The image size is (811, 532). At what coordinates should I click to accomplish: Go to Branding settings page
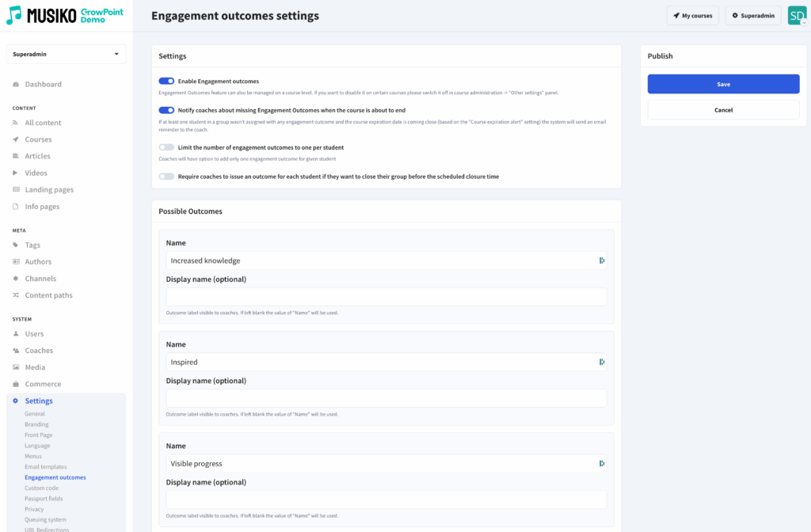tap(36, 424)
